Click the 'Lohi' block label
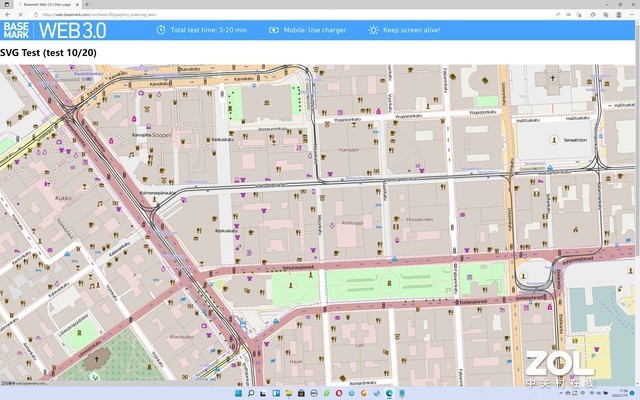Viewport: 640px width, 400px height. pos(360,345)
